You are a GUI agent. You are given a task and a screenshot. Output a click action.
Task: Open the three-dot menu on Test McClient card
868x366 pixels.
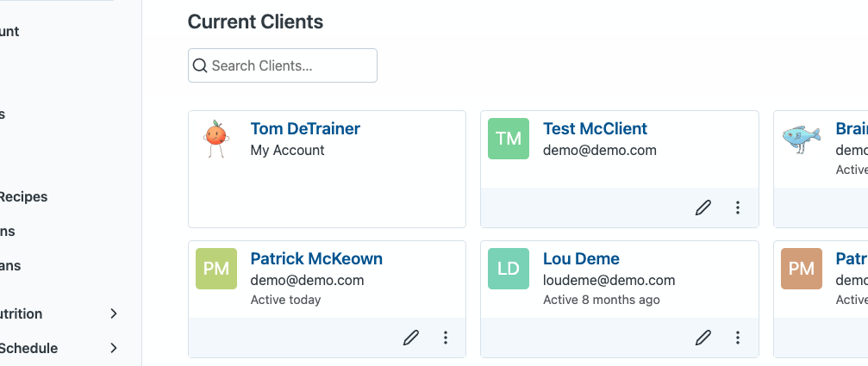[737, 208]
